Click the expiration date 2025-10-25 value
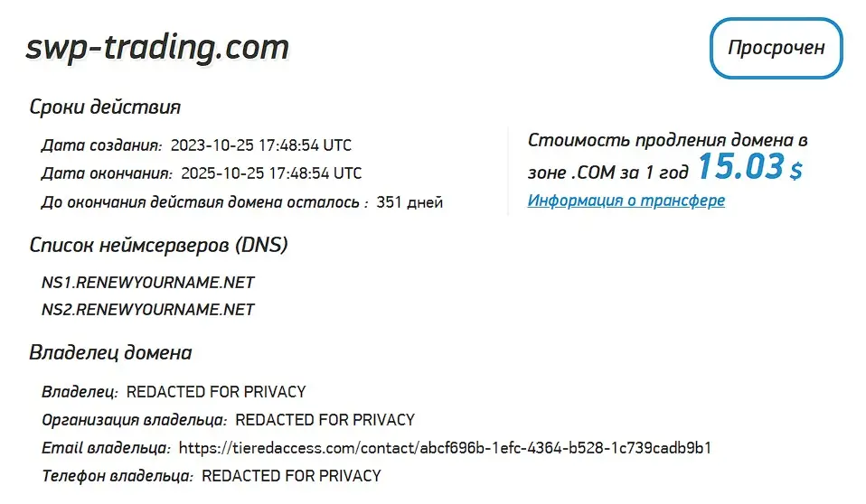The width and height of the screenshot is (866, 504). pos(270,173)
